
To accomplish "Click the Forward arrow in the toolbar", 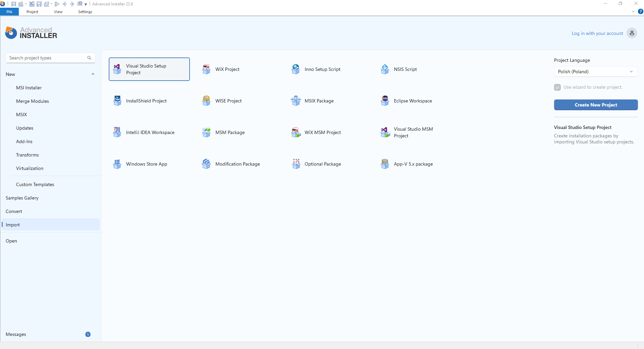I will tap(72, 4).
